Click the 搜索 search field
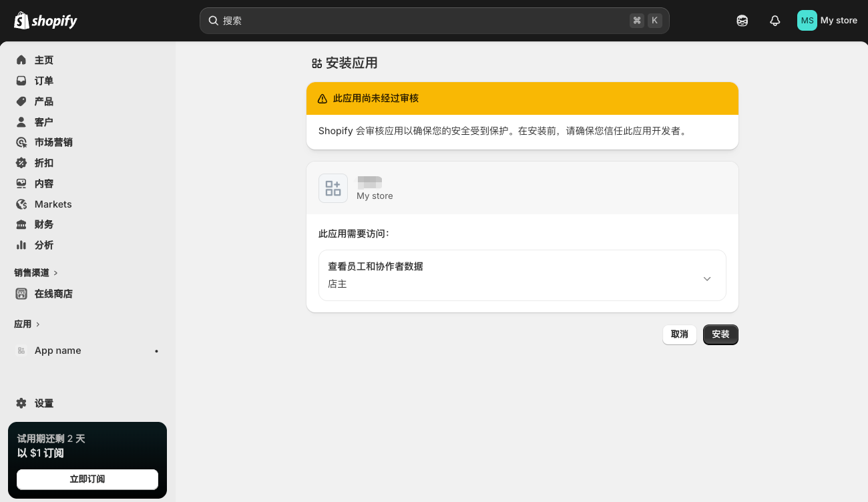The height and width of the screenshot is (502, 868). pyautogui.click(x=434, y=21)
